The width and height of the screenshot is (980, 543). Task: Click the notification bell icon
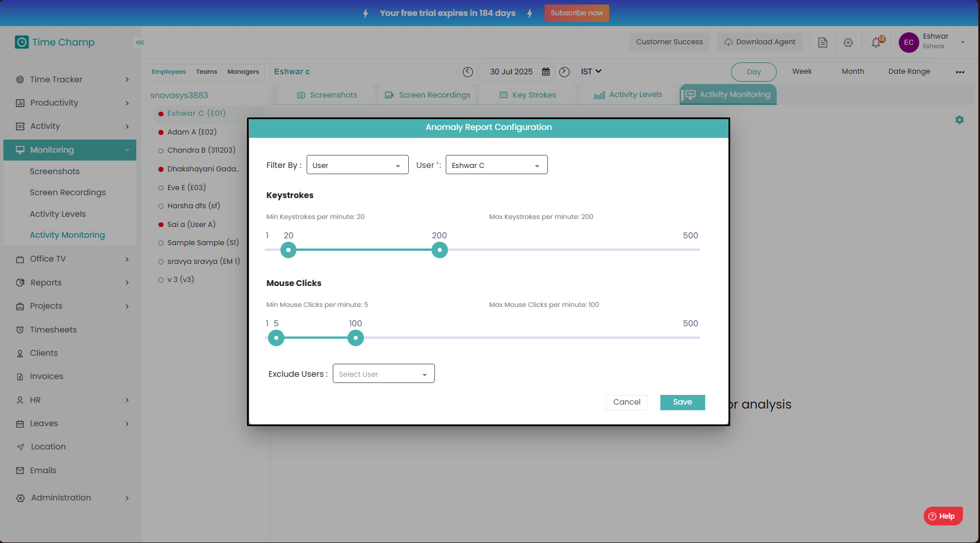876,43
